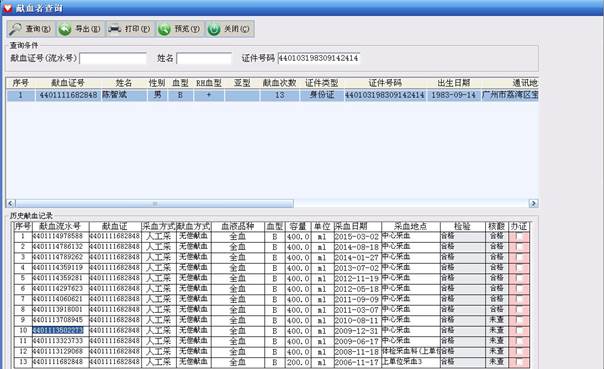Screen dimensions: 604x369
Task: Focus the 姓名 input field
Action: click(204, 59)
